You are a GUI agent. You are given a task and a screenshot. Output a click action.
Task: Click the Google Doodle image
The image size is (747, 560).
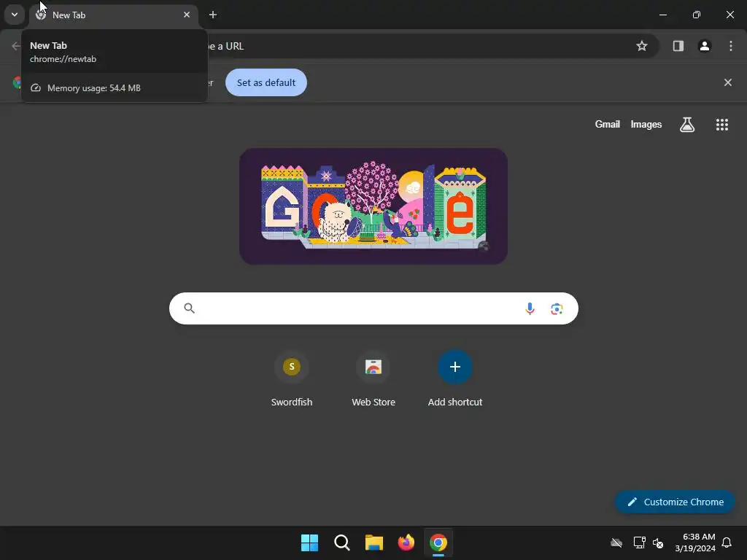tap(373, 206)
